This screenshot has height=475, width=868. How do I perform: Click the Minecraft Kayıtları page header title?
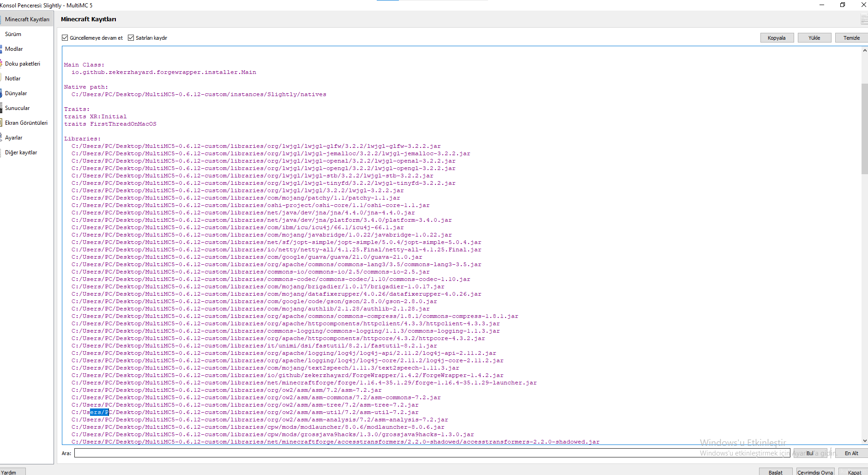89,19
